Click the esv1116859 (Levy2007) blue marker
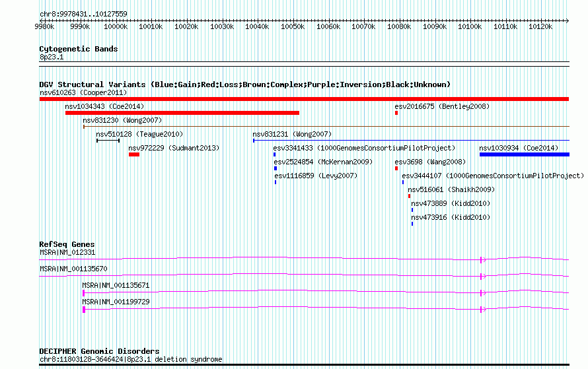This screenshot has width=588, height=369. tap(276, 182)
